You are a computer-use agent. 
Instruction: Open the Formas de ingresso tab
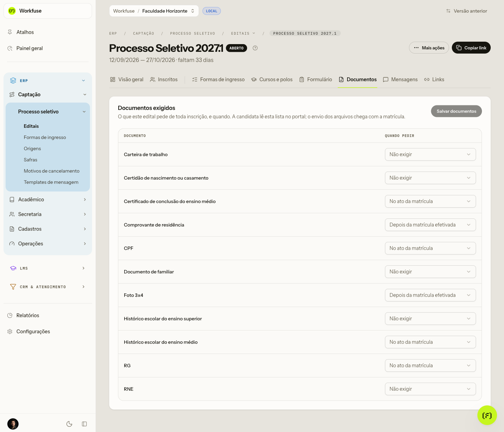pyautogui.click(x=218, y=79)
